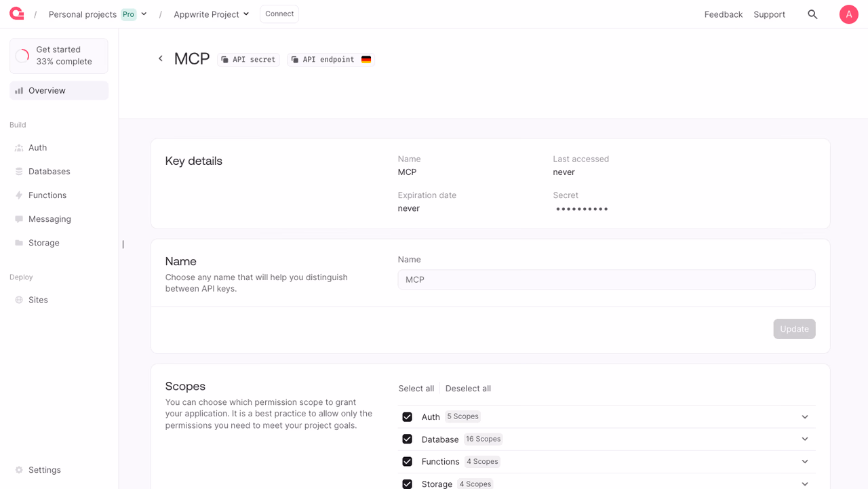This screenshot has width=868, height=489.
Task: Click the copy icon in API secret
Action: point(225,60)
